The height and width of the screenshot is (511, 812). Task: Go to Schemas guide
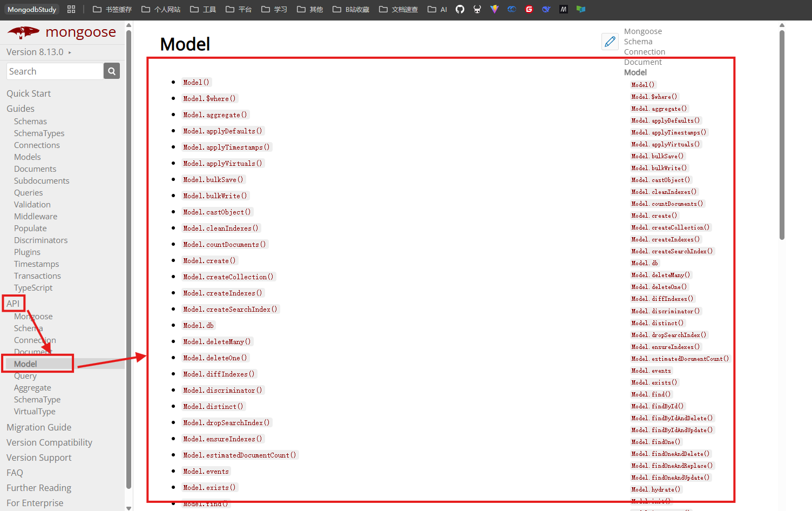pyautogui.click(x=30, y=122)
